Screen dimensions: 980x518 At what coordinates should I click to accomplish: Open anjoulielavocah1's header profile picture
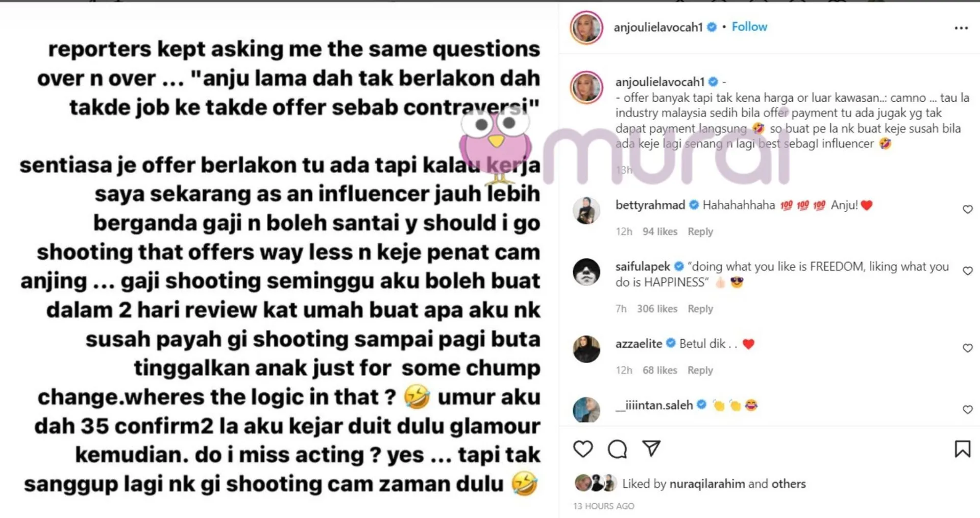point(586,28)
